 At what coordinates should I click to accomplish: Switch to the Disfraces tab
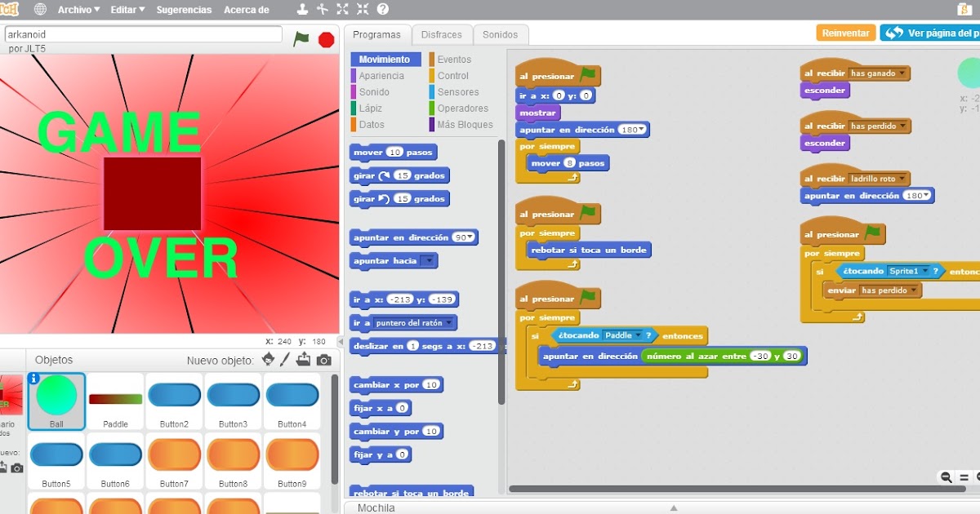coord(442,34)
